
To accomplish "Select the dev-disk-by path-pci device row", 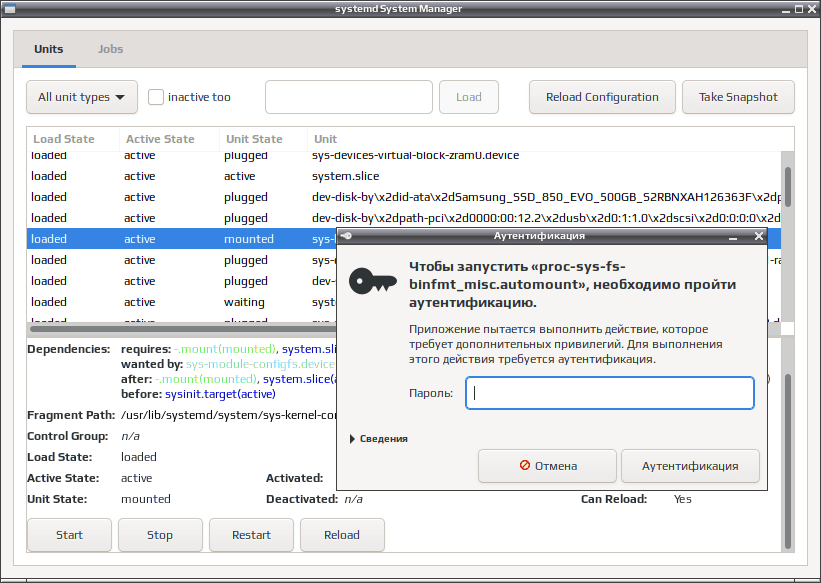I will coord(404,218).
